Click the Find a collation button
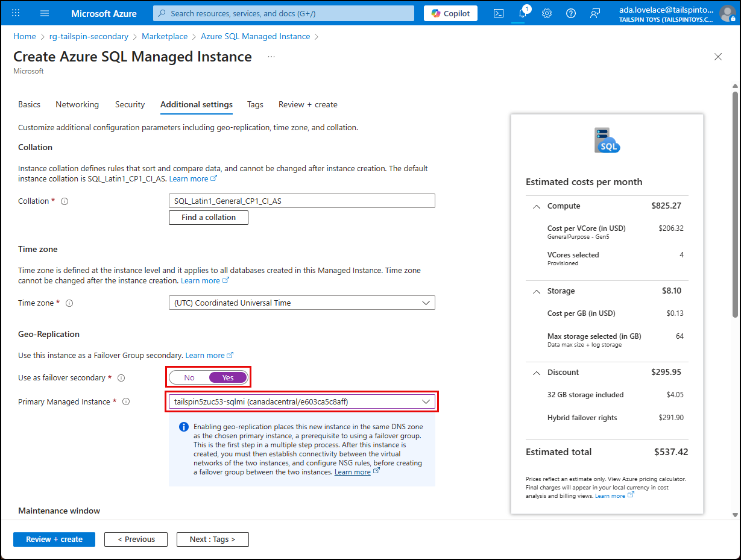The height and width of the screenshot is (560, 741). (x=208, y=217)
